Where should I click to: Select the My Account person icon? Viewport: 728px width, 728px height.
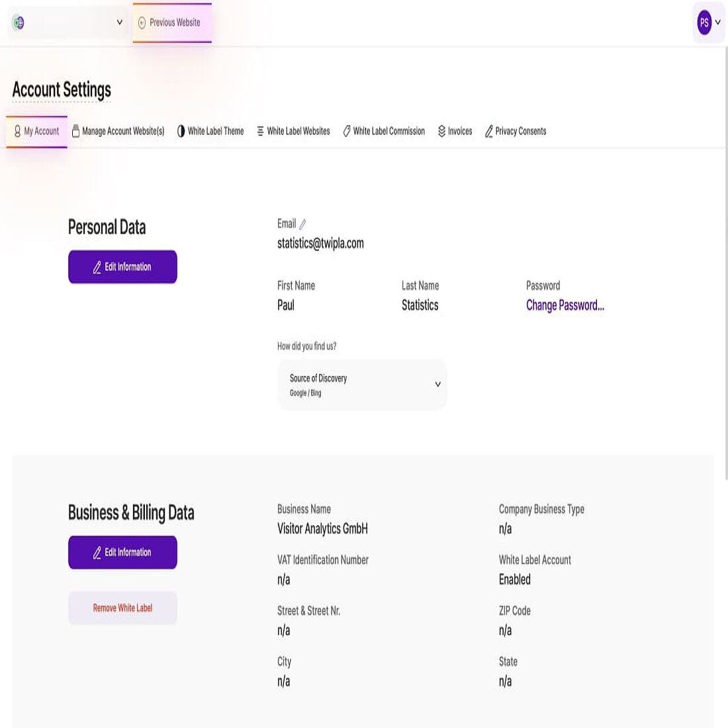pyautogui.click(x=17, y=131)
